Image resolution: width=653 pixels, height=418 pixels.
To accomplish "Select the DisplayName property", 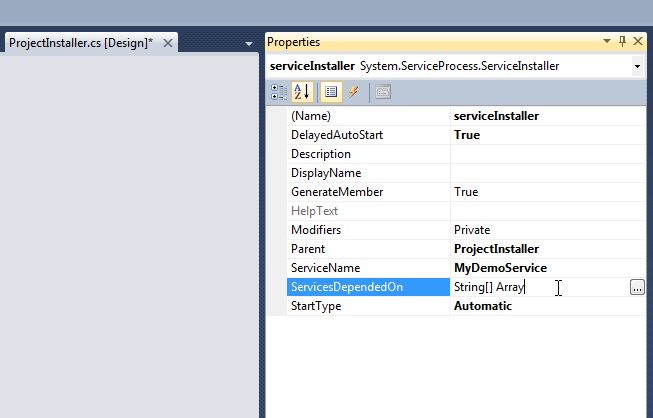I will 368,173.
